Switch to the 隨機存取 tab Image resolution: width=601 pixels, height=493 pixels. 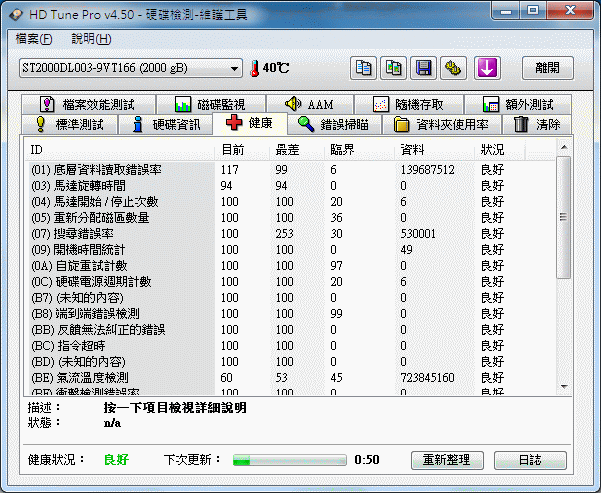409,104
